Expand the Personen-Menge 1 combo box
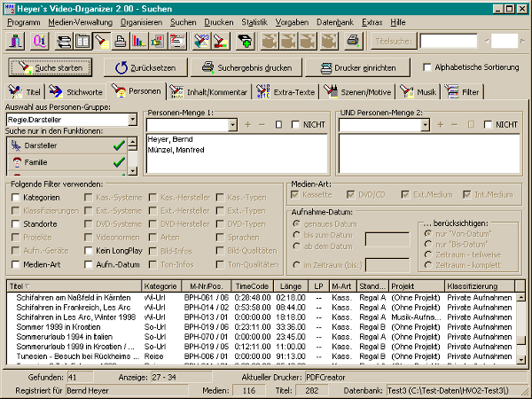This screenshot has width=532, height=399. (232, 125)
